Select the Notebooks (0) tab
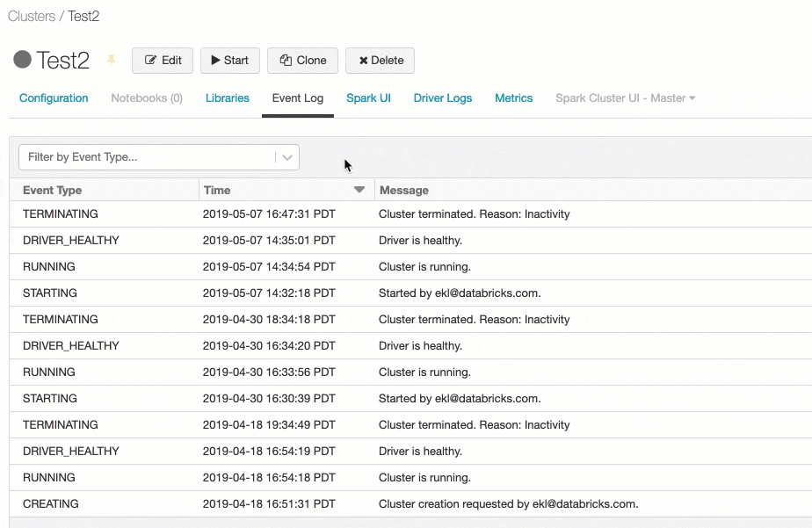812x528 pixels. pos(147,98)
